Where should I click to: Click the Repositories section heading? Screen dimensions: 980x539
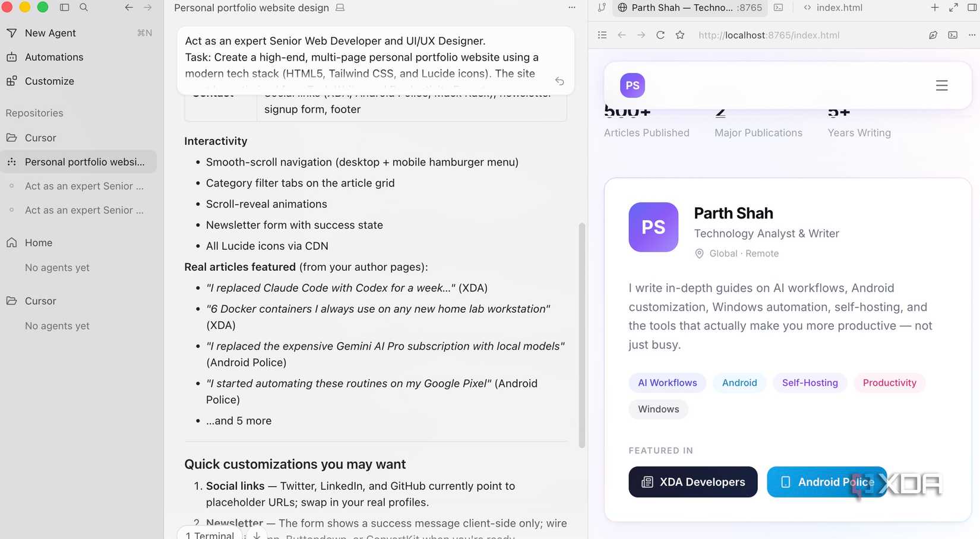click(34, 113)
